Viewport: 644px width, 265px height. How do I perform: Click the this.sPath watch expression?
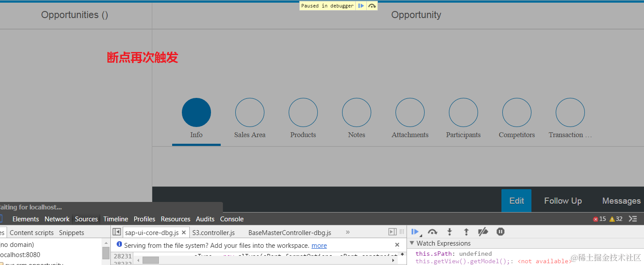[454, 254]
